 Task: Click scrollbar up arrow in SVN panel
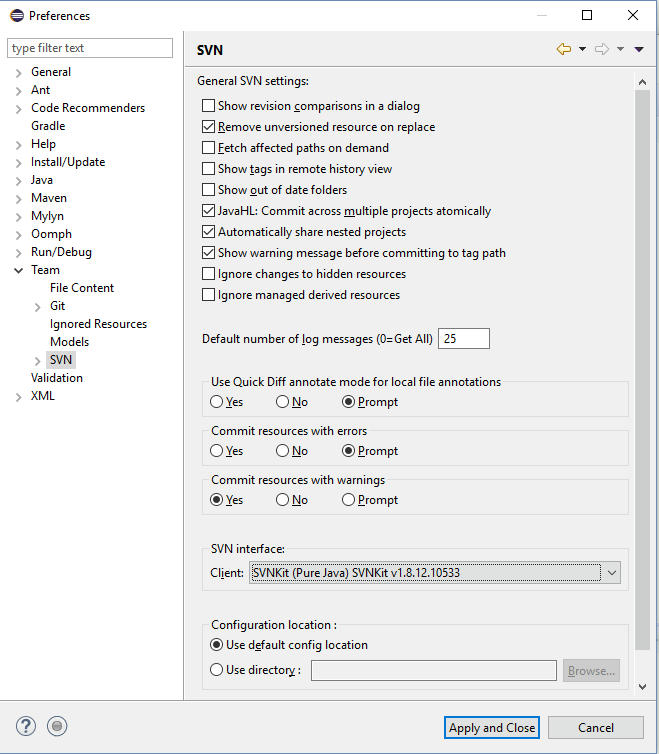coord(642,82)
